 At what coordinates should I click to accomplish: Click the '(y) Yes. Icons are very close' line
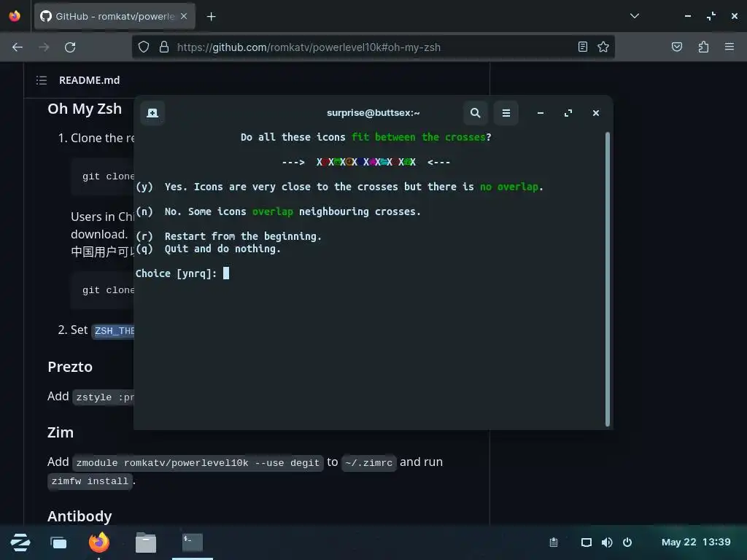point(339,187)
